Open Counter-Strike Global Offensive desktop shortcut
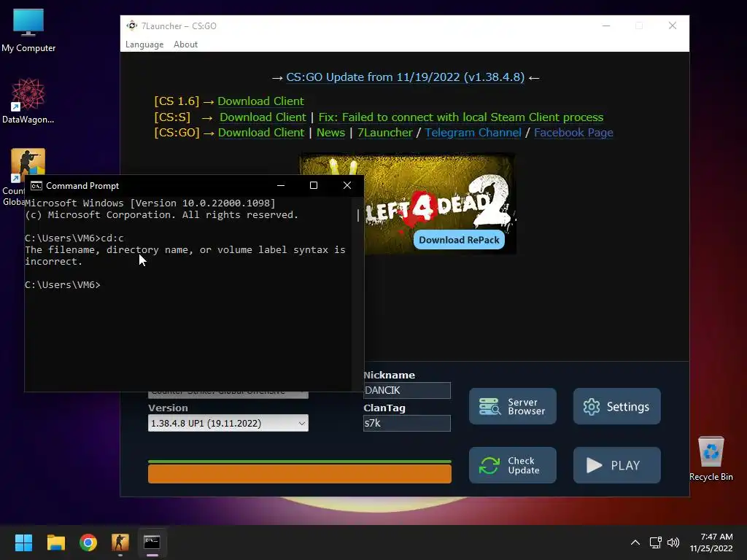The width and height of the screenshot is (747, 560). [x=28, y=164]
